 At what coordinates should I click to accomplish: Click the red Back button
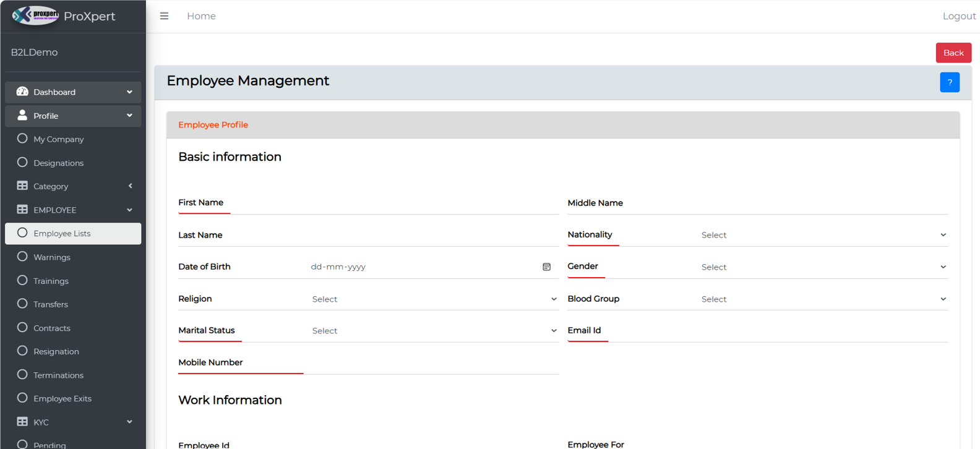[953, 53]
